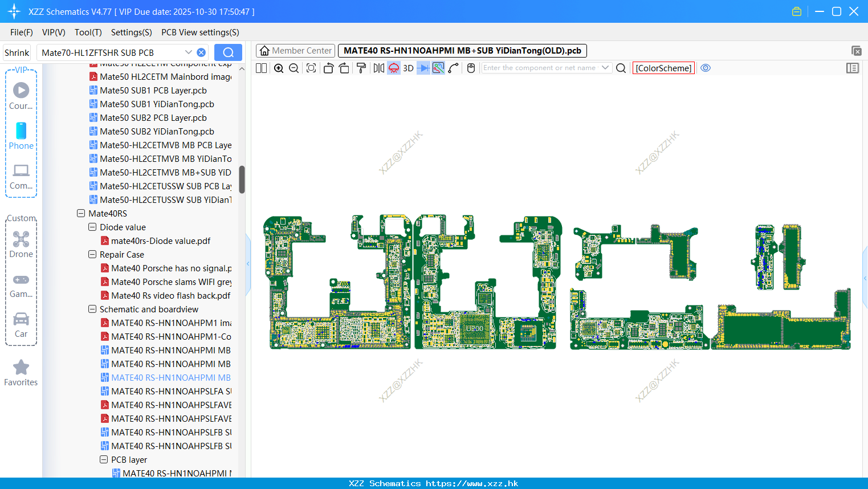The image size is (868, 489).
Task: Click the mirror flip board icon
Action: click(379, 68)
